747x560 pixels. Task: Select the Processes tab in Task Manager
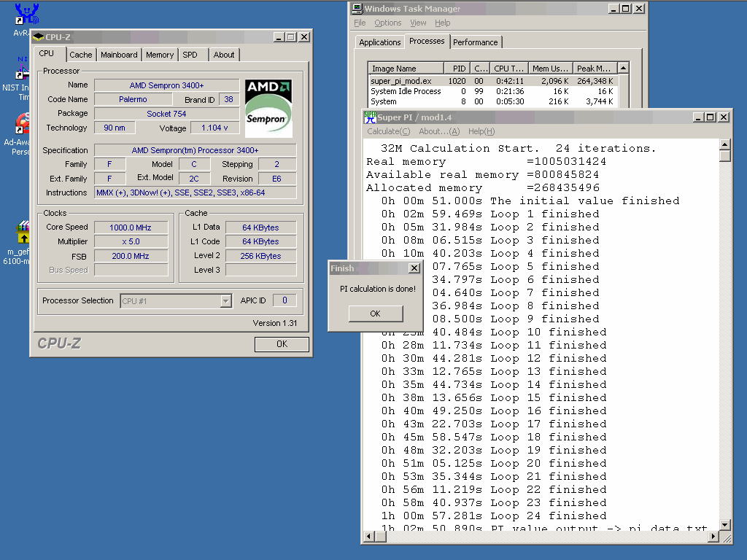[427, 41]
